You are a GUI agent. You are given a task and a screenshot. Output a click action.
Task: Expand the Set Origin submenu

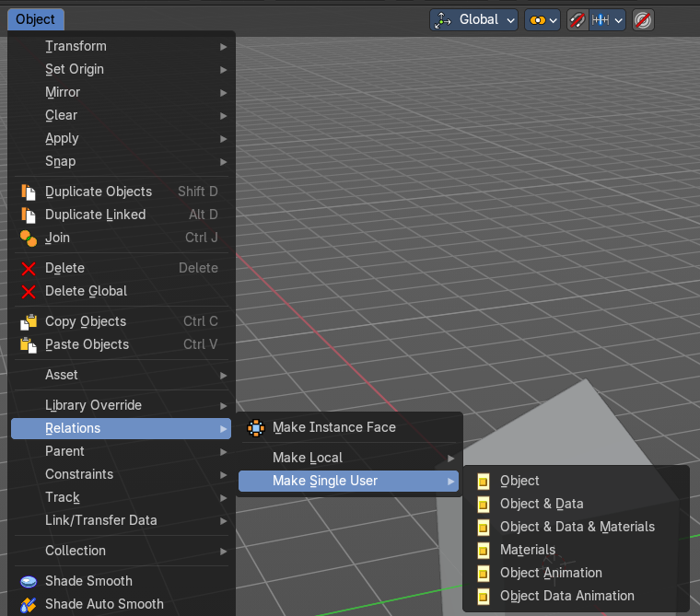(x=121, y=69)
